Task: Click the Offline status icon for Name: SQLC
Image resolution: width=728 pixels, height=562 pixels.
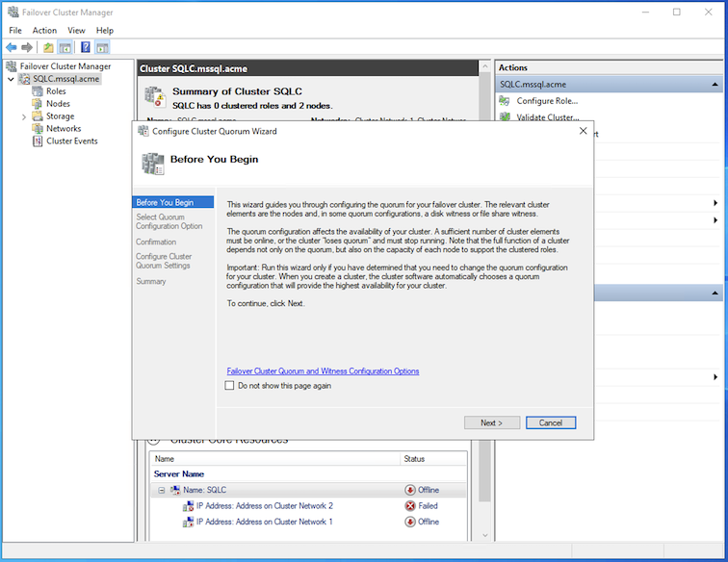Action: [410, 490]
